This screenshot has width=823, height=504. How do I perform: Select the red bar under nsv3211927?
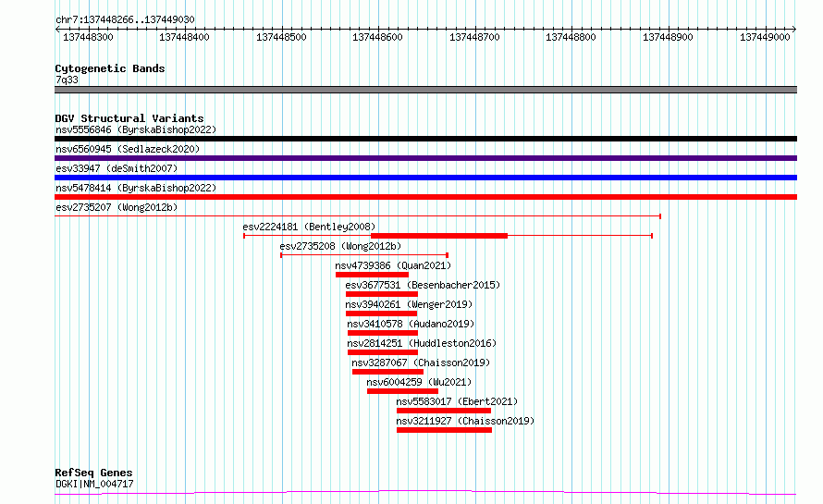point(445,430)
